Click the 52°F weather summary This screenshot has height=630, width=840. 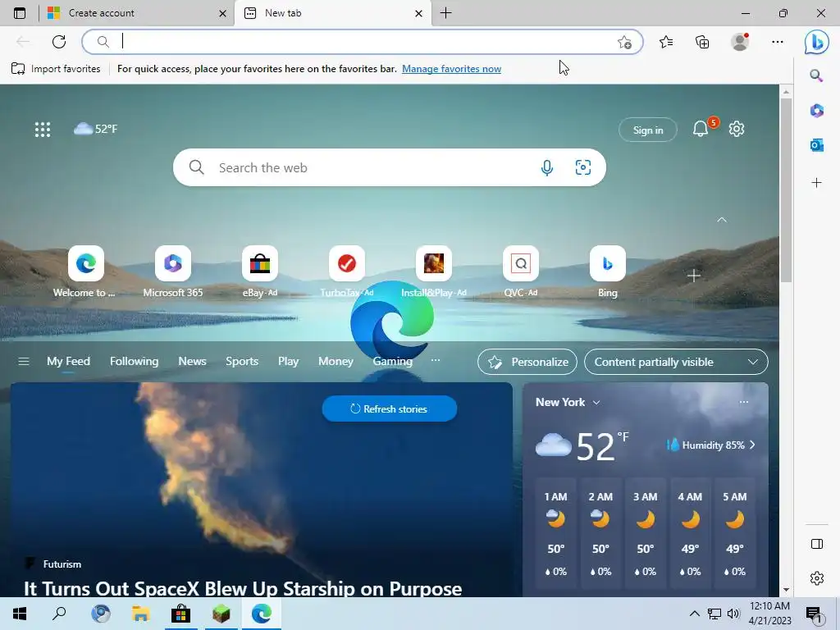click(x=95, y=129)
